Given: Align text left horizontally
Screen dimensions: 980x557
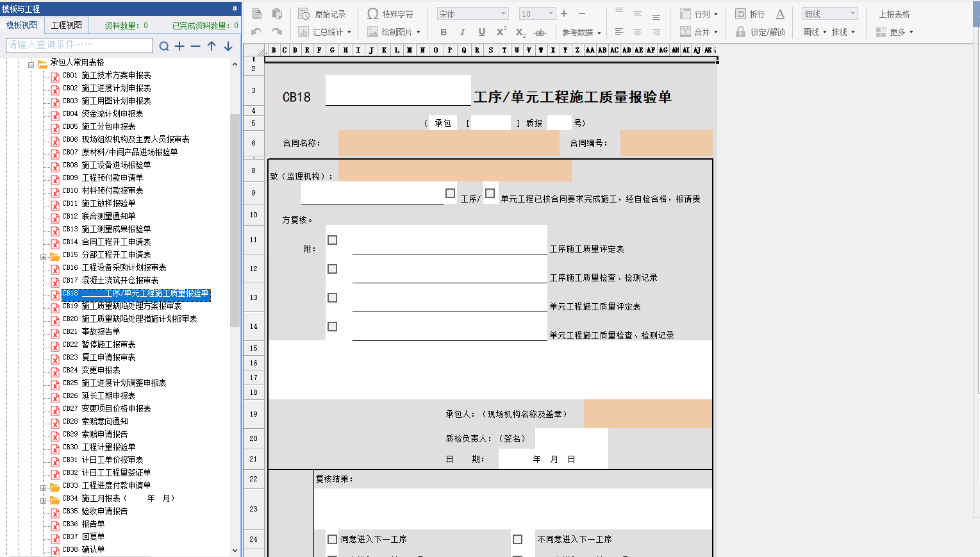Looking at the screenshot, I should click(619, 31).
